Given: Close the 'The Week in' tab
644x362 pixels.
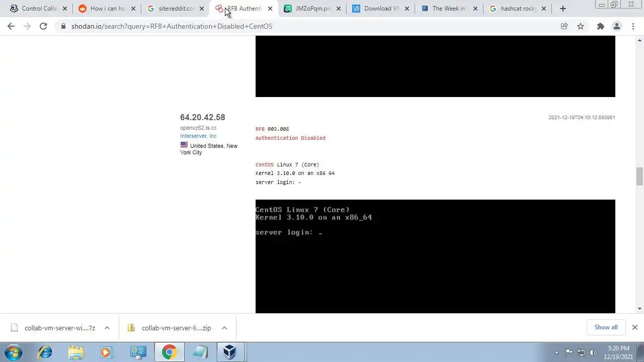Looking at the screenshot, I should [475, 9].
